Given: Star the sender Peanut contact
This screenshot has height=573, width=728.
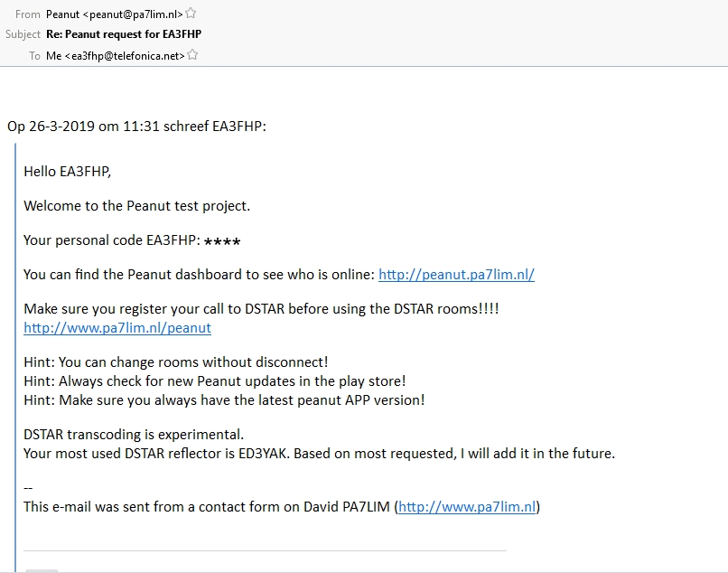Looking at the screenshot, I should [x=191, y=14].
